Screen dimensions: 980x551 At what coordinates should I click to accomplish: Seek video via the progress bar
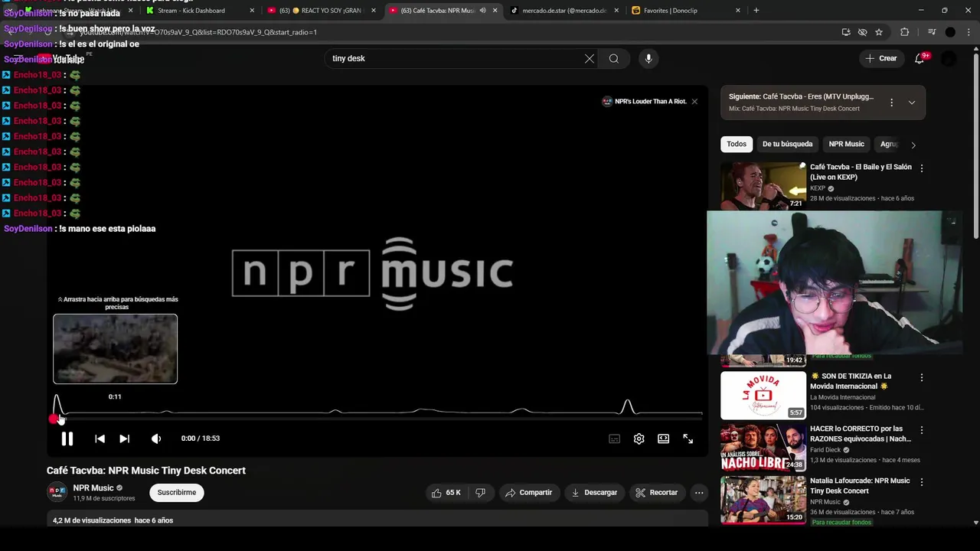tap(377, 419)
